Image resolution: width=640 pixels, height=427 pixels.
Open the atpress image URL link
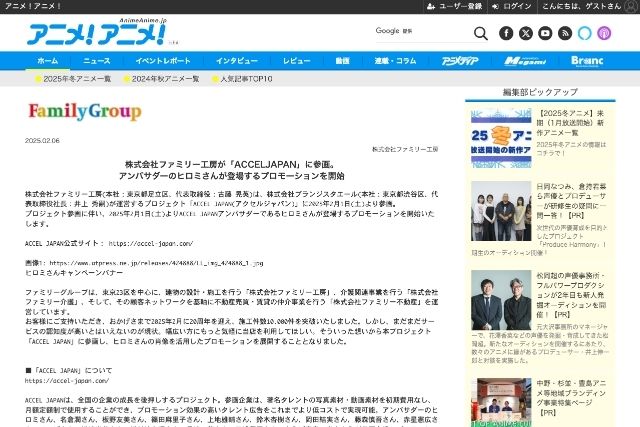click(156, 263)
